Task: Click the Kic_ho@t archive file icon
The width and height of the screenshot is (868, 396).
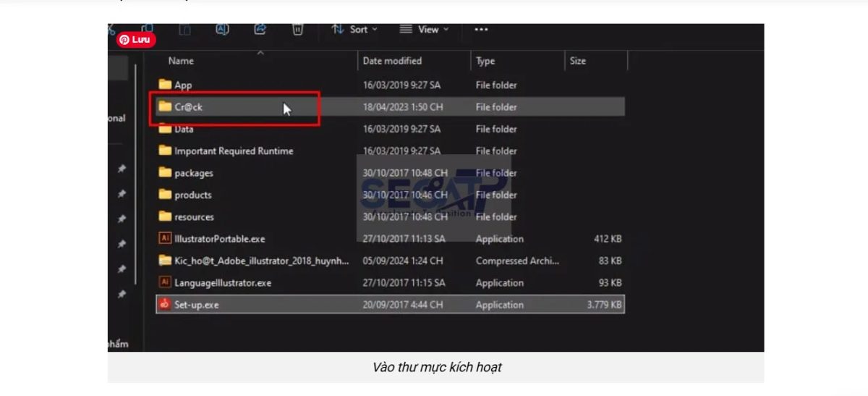Action: pos(165,261)
